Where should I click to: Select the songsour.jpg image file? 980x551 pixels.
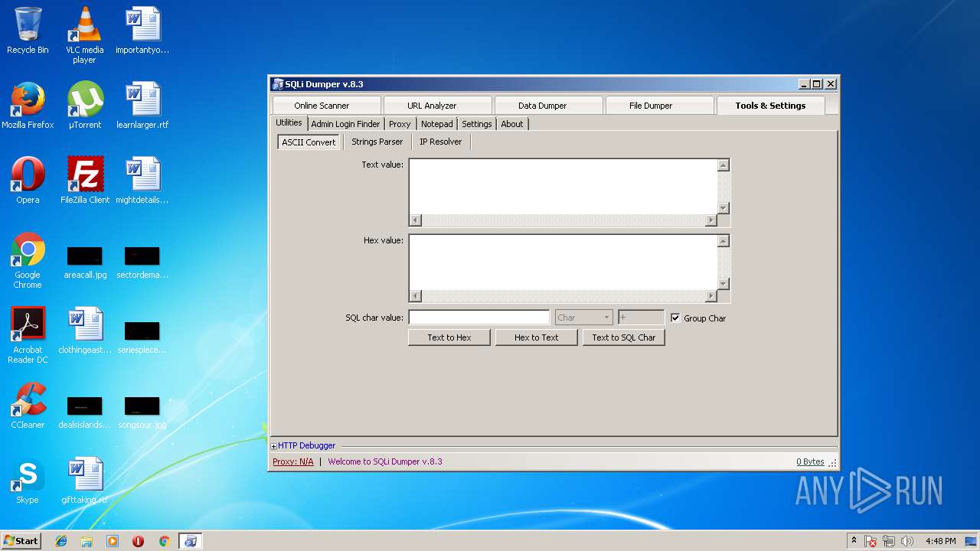(142, 412)
